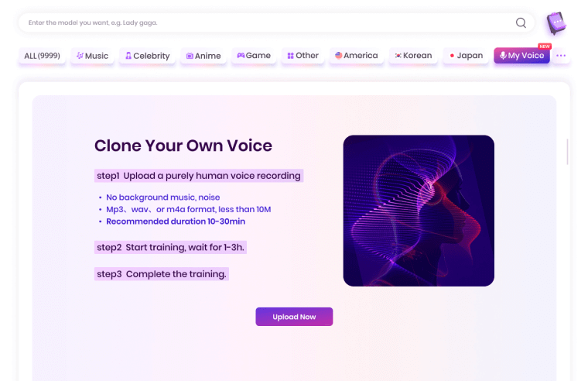The width and height of the screenshot is (588, 381).
Task: Select the Anime category tab
Action: [203, 56]
